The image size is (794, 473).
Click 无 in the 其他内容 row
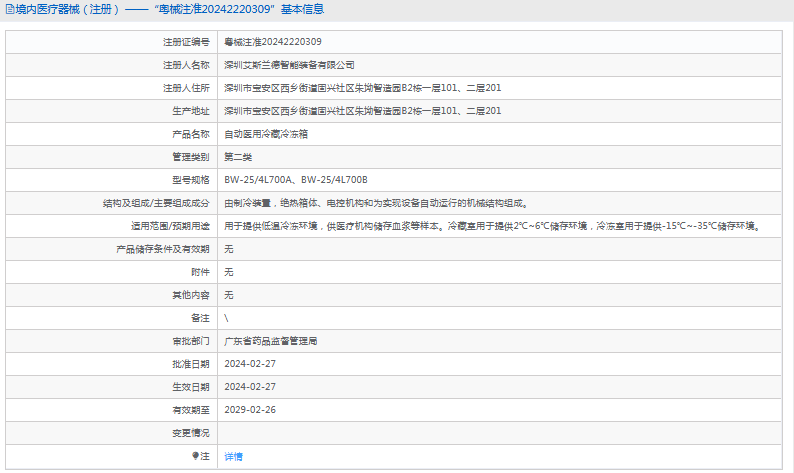(229, 295)
